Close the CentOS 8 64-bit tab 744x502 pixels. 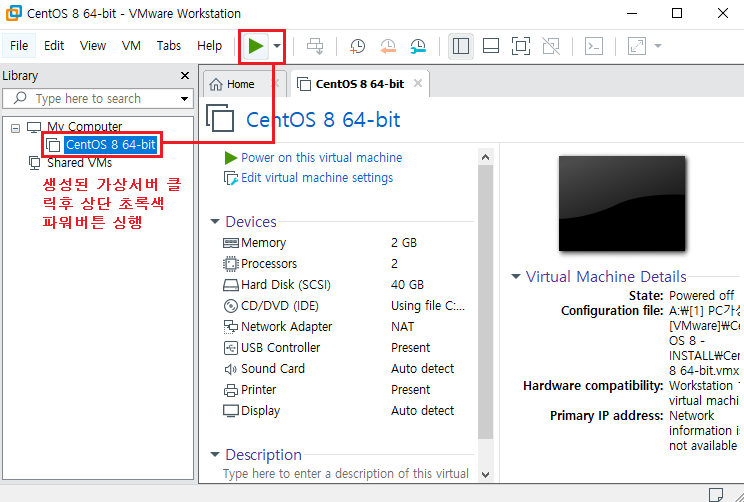(418, 84)
